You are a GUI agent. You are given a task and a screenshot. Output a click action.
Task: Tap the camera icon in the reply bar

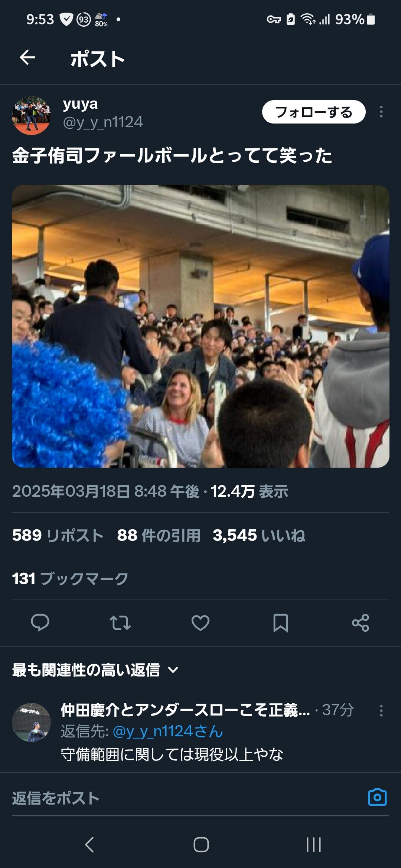(377, 797)
